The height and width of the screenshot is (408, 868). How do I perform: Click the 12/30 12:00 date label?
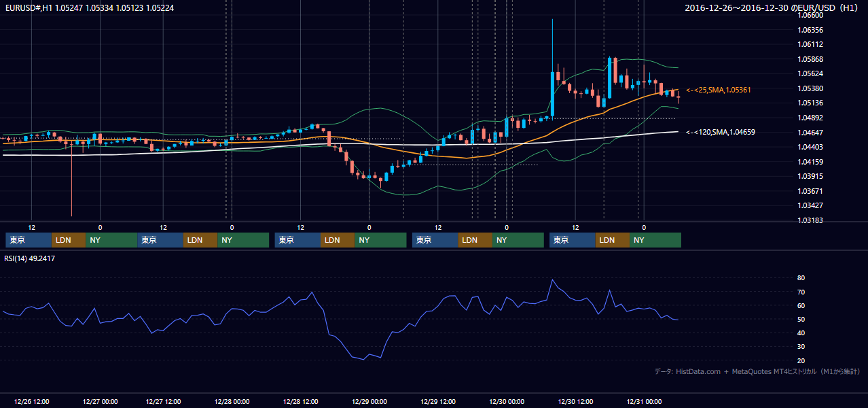point(575,401)
